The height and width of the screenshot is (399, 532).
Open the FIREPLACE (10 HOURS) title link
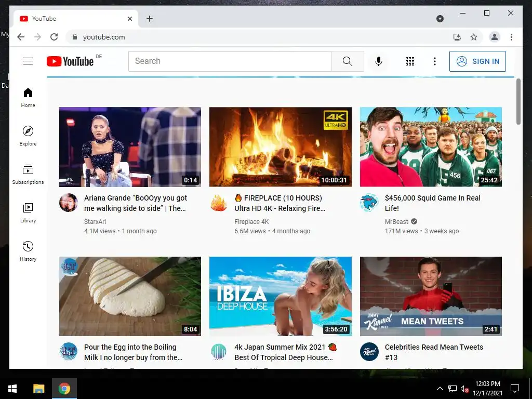pos(280,203)
